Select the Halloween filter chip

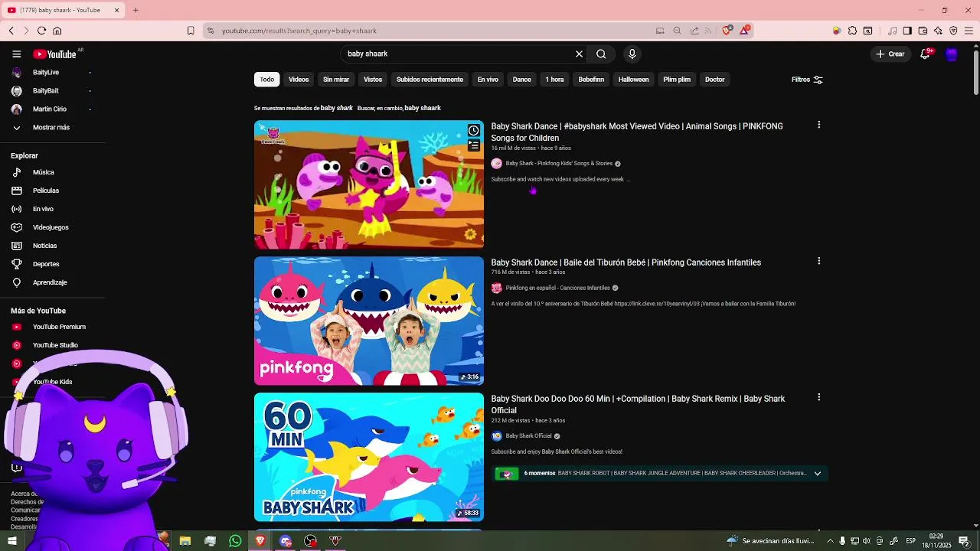tap(633, 80)
